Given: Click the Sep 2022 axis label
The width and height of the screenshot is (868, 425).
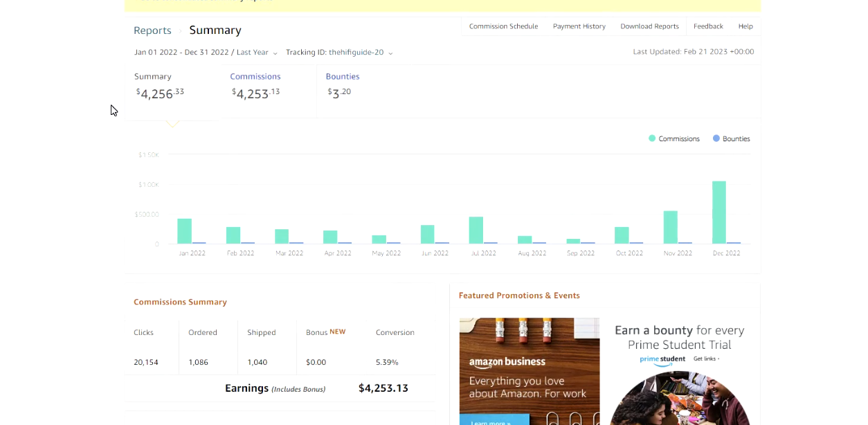Looking at the screenshot, I should pos(581,253).
